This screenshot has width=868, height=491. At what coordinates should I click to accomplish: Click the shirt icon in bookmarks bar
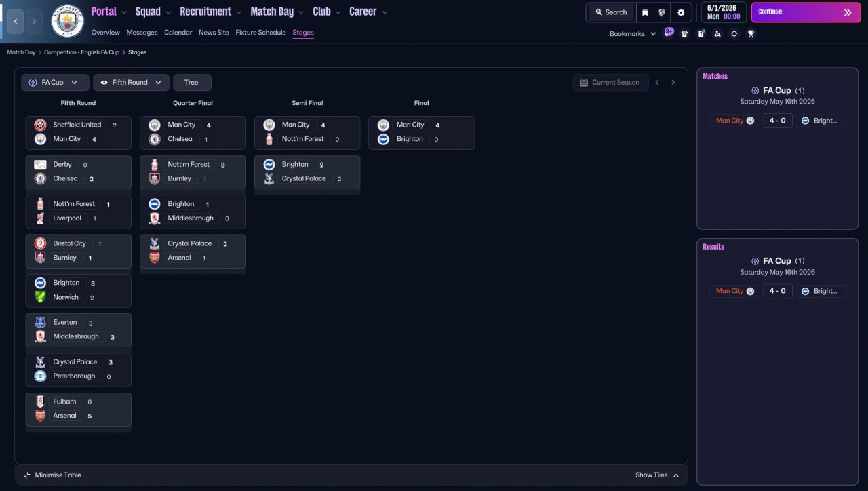coord(684,33)
